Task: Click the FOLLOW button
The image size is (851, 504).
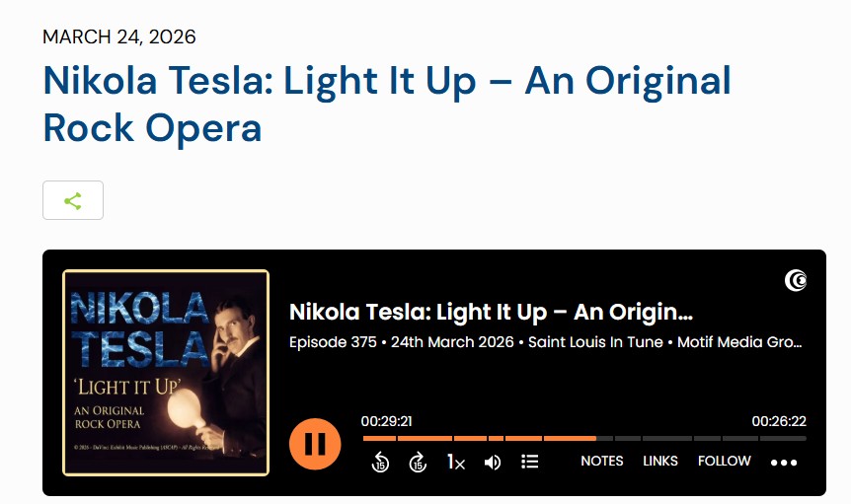Action: click(x=725, y=461)
